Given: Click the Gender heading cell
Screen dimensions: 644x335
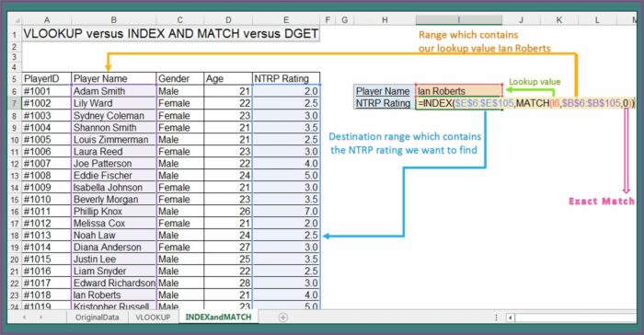Looking at the screenshot, I should (x=180, y=78).
